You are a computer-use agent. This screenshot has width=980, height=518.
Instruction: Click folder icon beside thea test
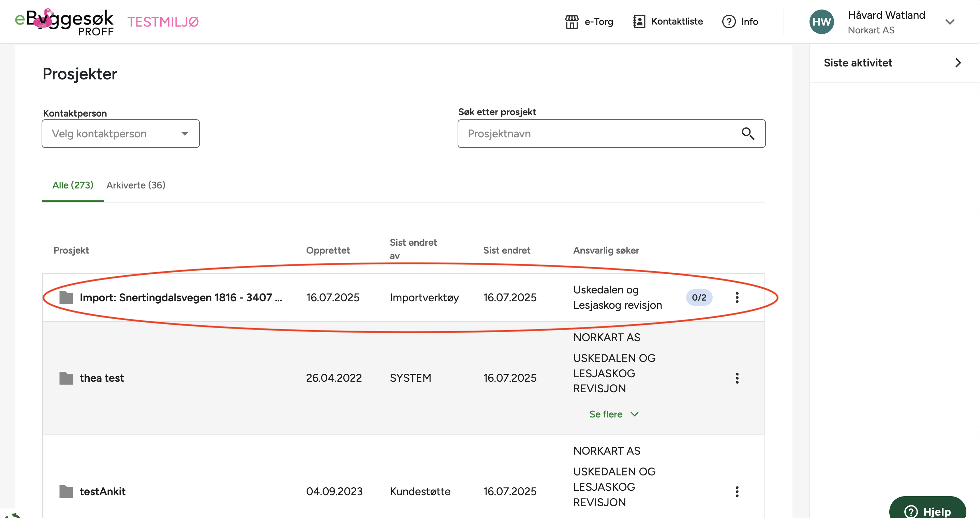tap(66, 378)
